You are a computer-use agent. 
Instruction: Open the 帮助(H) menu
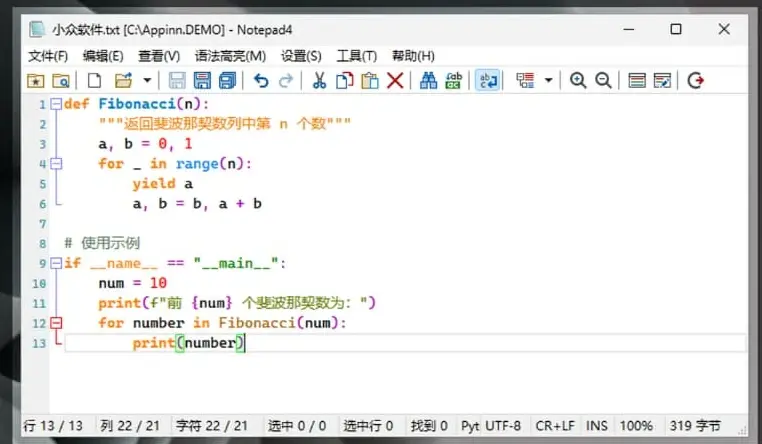coord(413,56)
